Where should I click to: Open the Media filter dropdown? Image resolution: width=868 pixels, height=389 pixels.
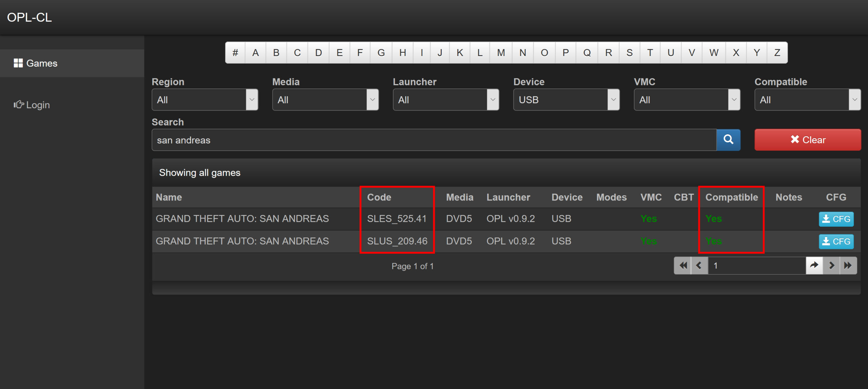[x=325, y=100]
